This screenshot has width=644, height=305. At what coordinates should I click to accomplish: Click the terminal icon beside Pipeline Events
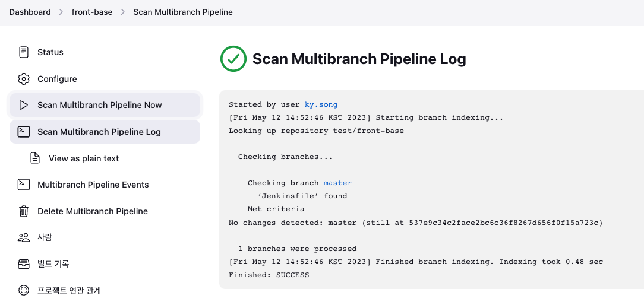[24, 185]
